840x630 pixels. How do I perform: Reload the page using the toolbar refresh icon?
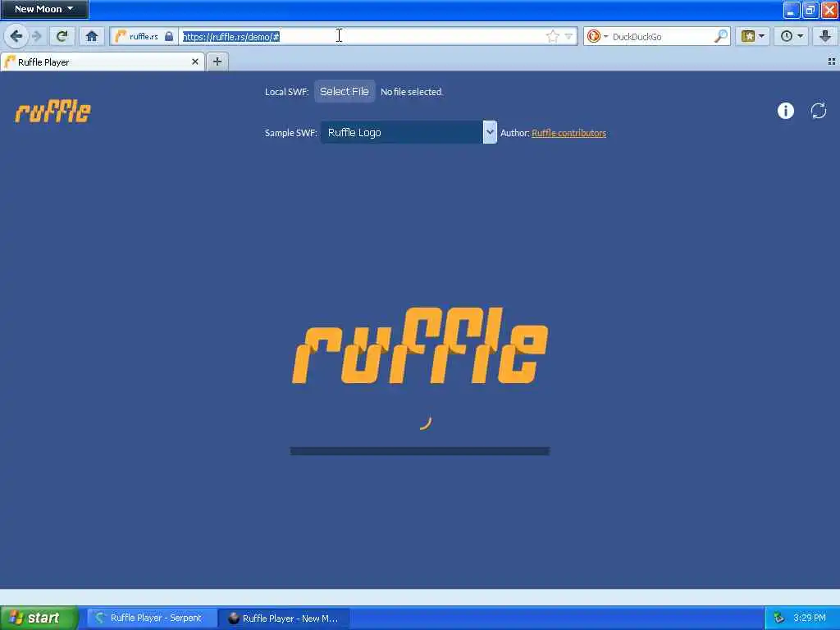62,36
